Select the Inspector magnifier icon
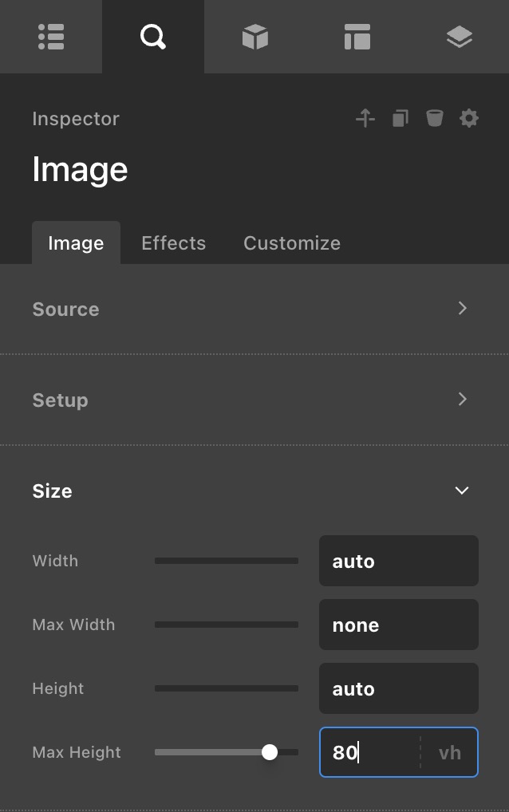This screenshot has width=509, height=812. pyautogui.click(x=152, y=37)
